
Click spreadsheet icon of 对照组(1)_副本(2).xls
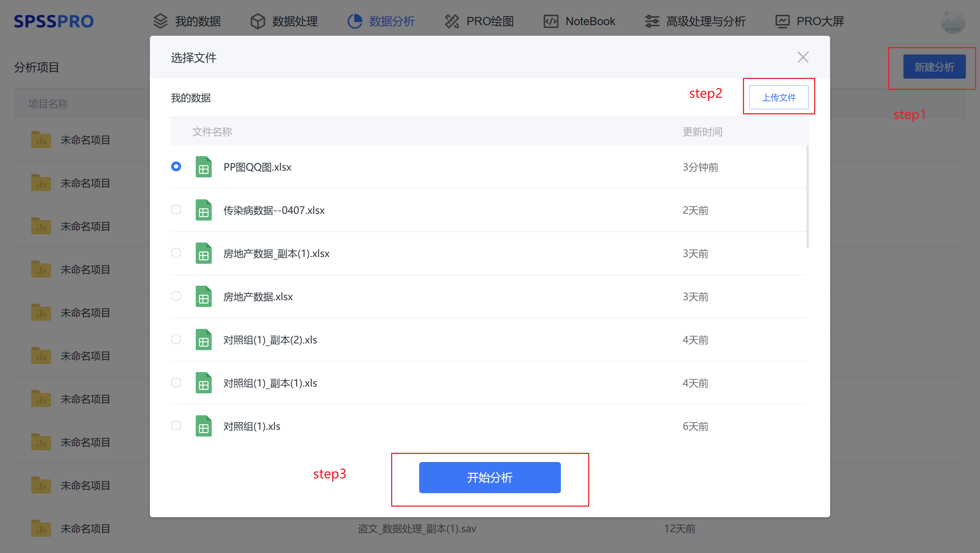pyautogui.click(x=203, y=340)
